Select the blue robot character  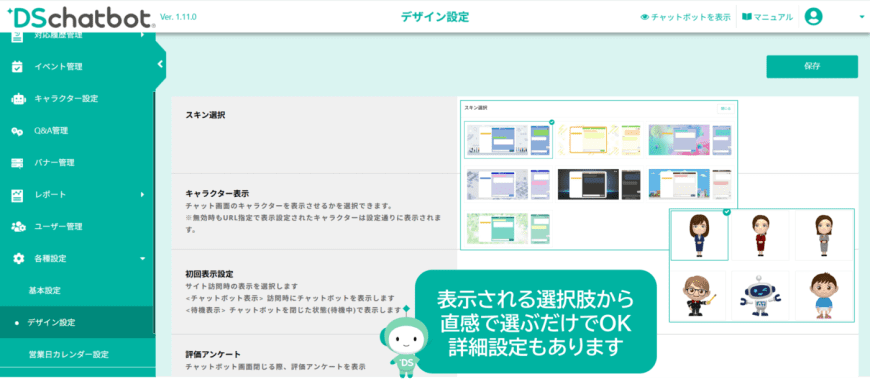click(760, 296)
